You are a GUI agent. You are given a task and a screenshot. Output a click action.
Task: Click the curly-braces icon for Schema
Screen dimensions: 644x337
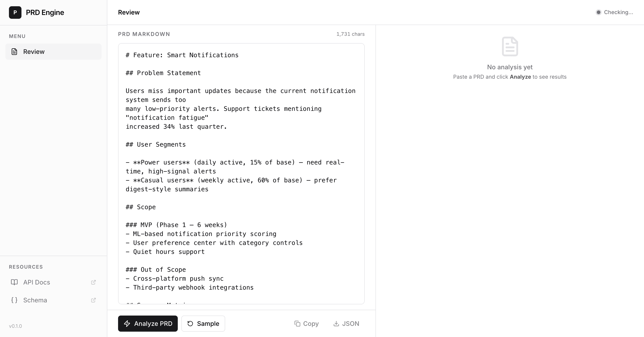pos(14,300)
